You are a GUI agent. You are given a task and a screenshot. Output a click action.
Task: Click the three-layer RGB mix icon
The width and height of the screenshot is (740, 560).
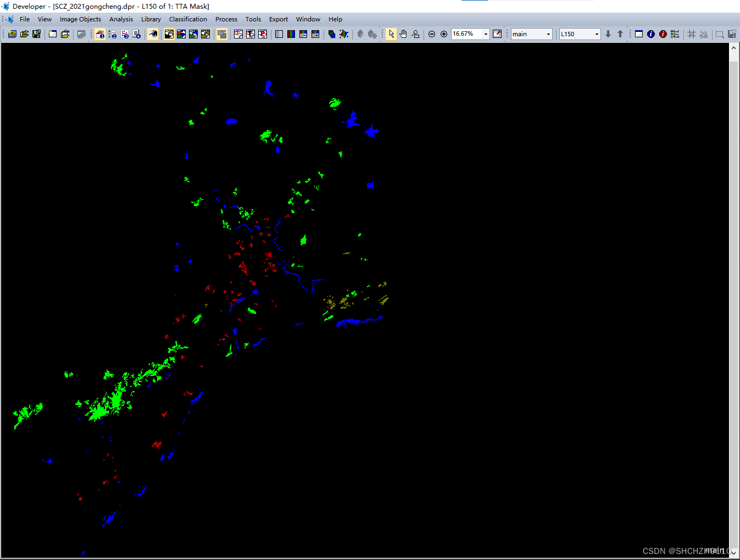click(x=291, y=34)
